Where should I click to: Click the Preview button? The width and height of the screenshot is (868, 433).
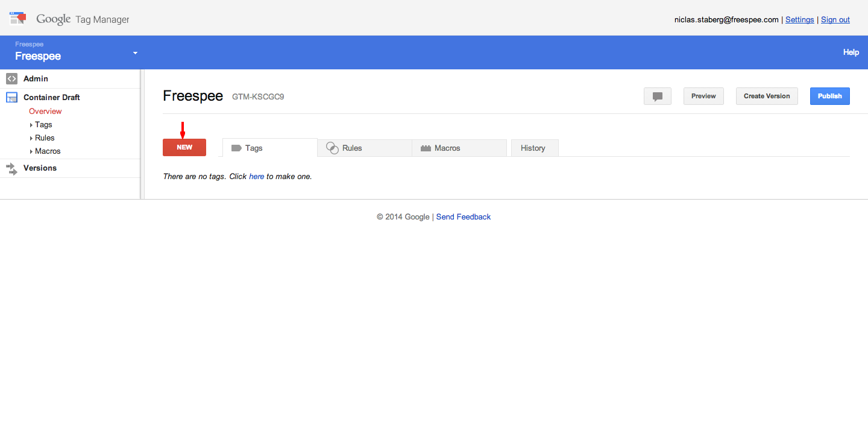click(x=703, y=96)
